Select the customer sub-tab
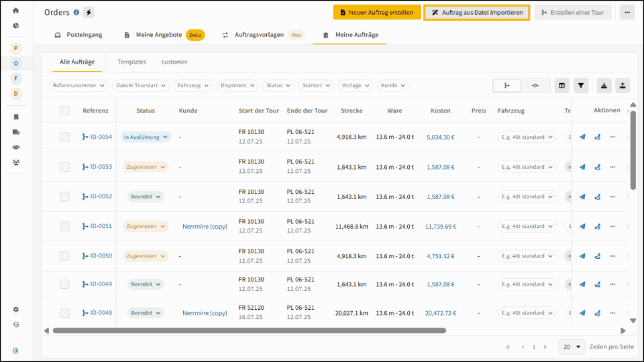The width and height of the screenshot is (644, 362). tap(174, 62)
